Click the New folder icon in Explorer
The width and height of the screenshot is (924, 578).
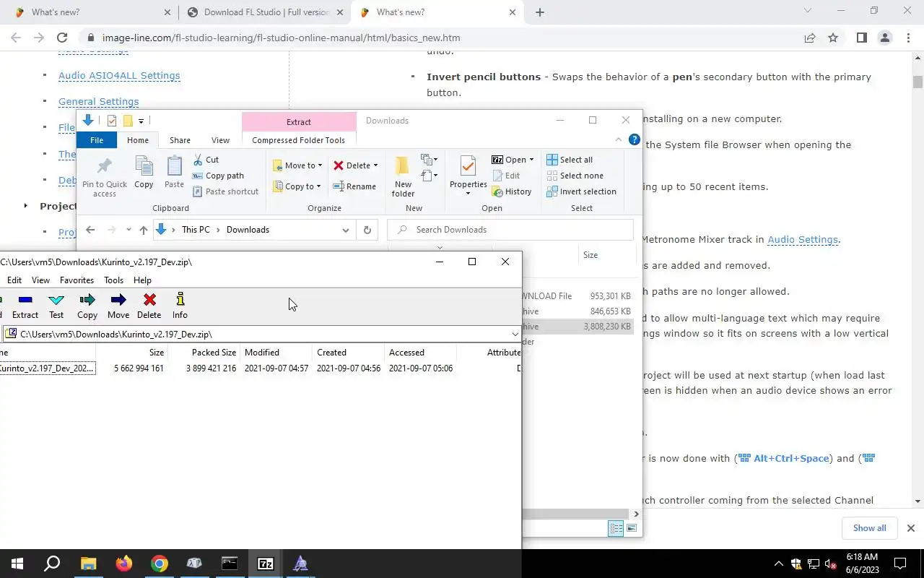coord(403,177)
